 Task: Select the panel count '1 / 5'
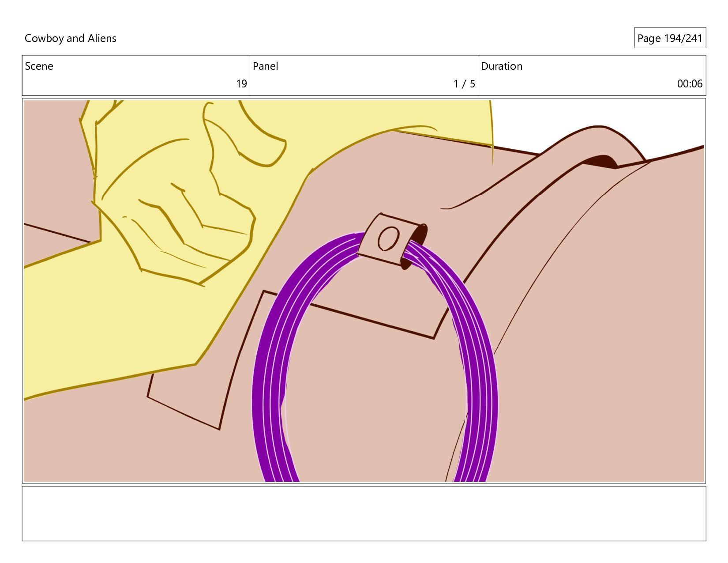464,84
